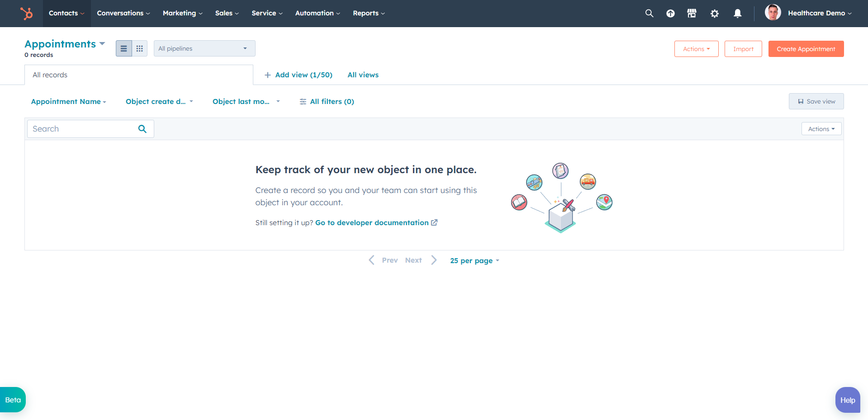Open the notifications bell
Image resolution: width=868 pixels, height=420 pixels.
click(737, 14)
